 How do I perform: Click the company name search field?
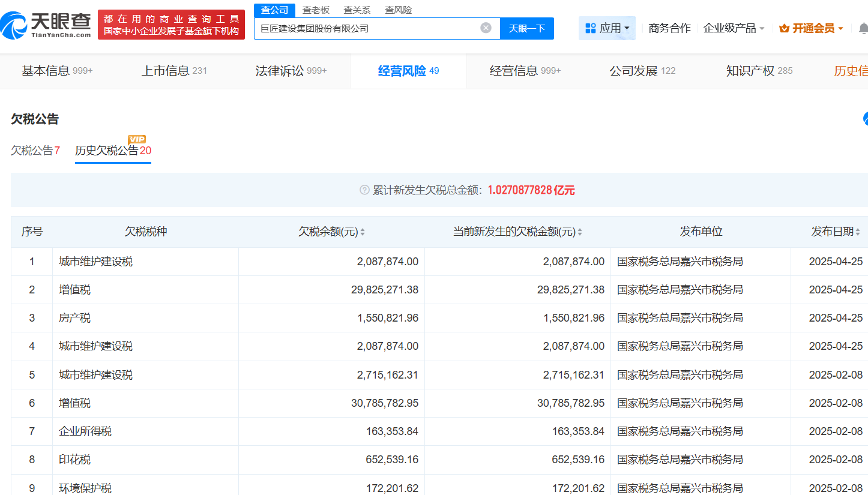pos(366,28)
